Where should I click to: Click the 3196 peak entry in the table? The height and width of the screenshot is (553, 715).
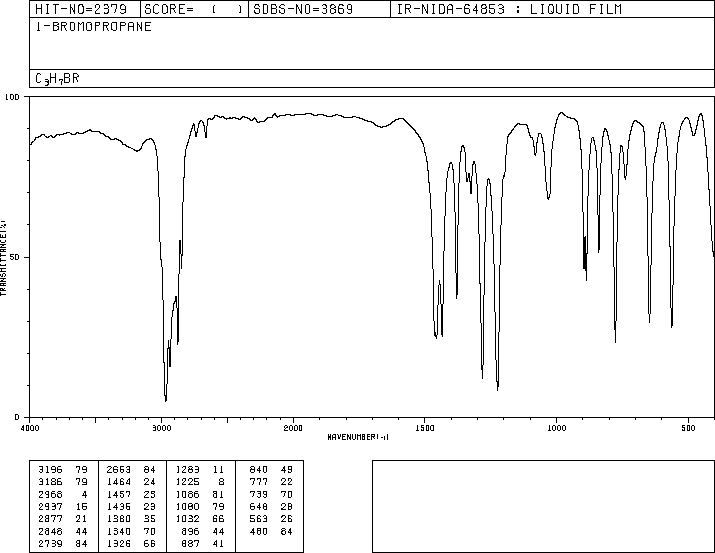click(63, 470)
